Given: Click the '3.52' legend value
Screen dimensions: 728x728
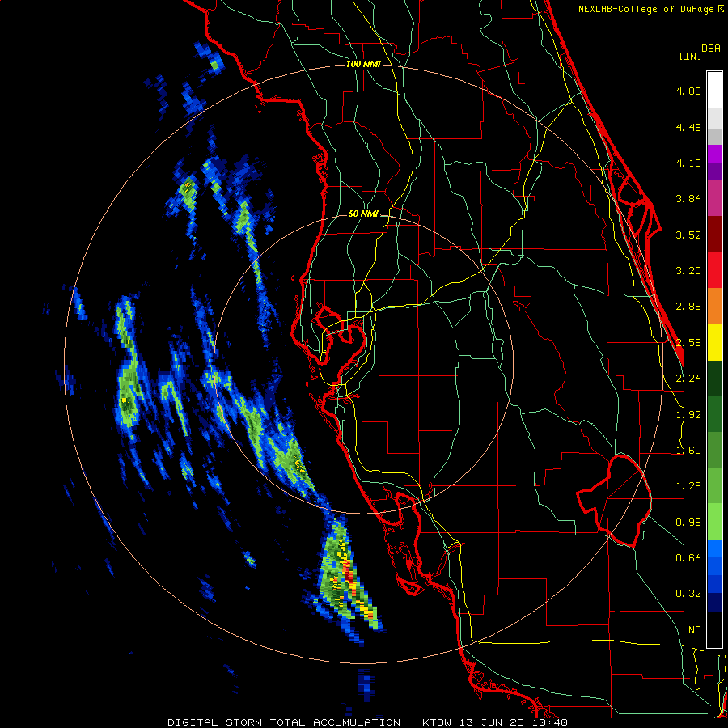Looking at the screenshot, I should point(688,235).
